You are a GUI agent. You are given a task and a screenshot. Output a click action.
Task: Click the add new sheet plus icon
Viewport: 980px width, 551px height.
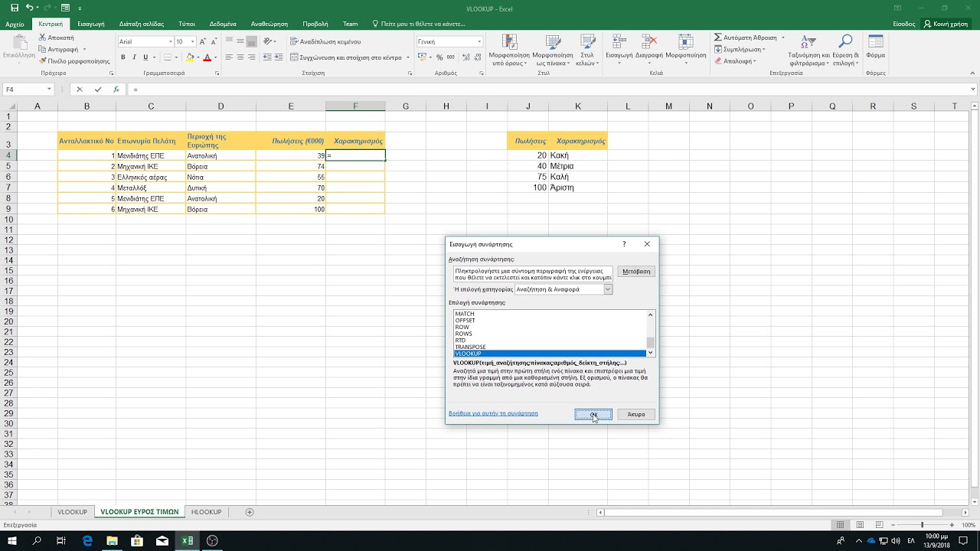(249, 512)
